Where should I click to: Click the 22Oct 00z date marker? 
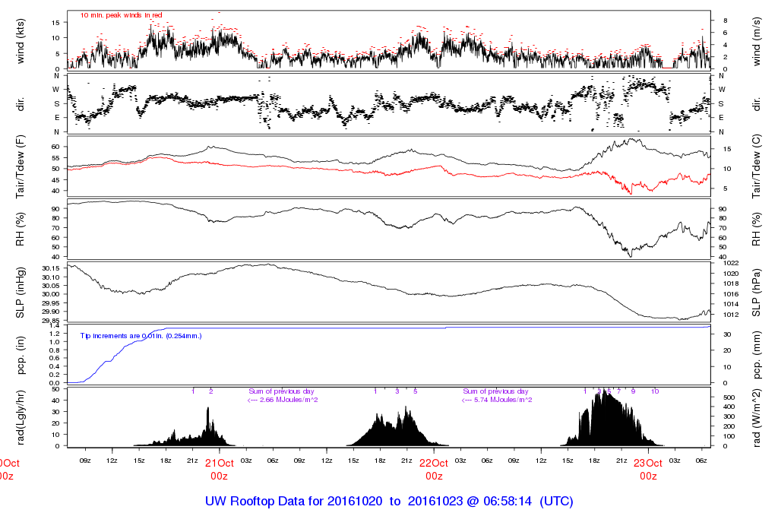point(434,468)
